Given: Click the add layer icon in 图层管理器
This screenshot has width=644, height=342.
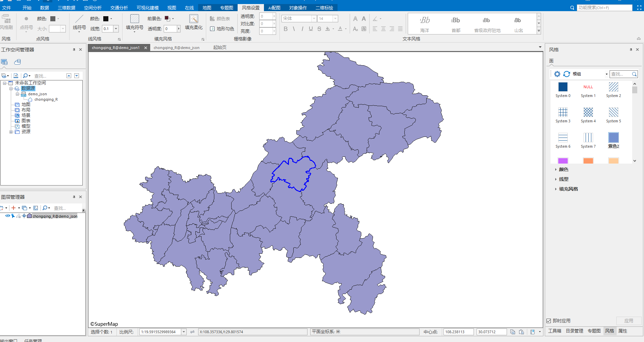Looking at the screenshot, I should click(13, 208).
